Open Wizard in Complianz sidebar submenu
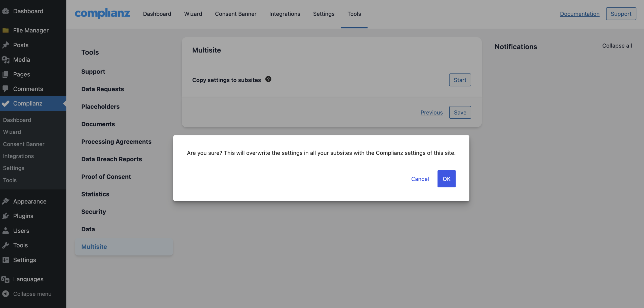The height and width of the screenshot is (308, 644). 12,132
